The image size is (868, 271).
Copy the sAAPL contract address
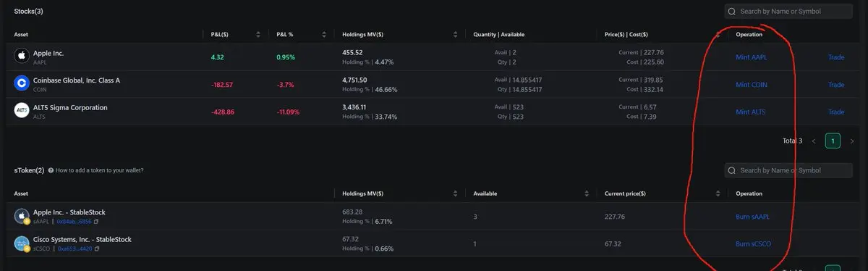97,221
